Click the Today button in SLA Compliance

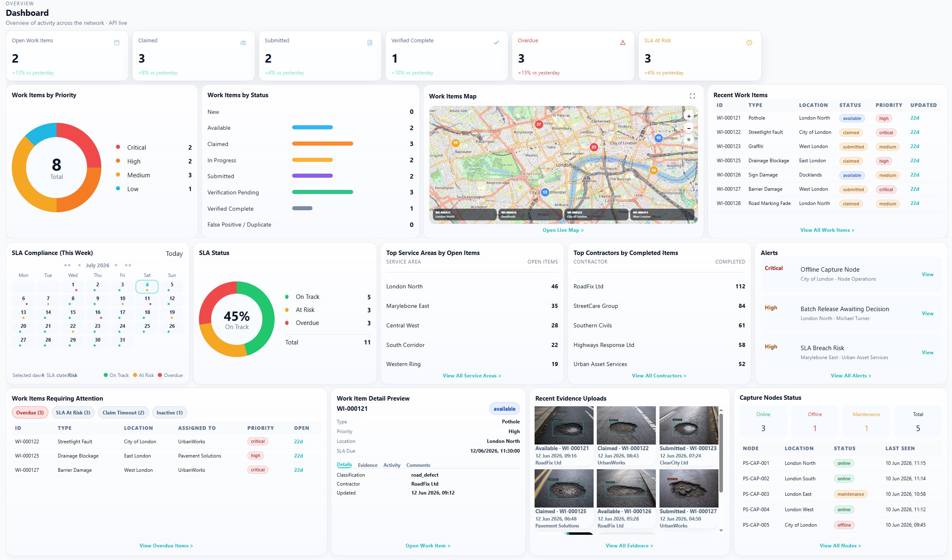click(x=174, y=253)
